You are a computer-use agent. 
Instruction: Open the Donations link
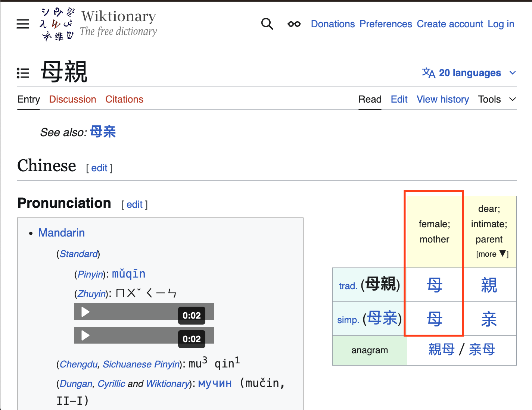[333, 24]
